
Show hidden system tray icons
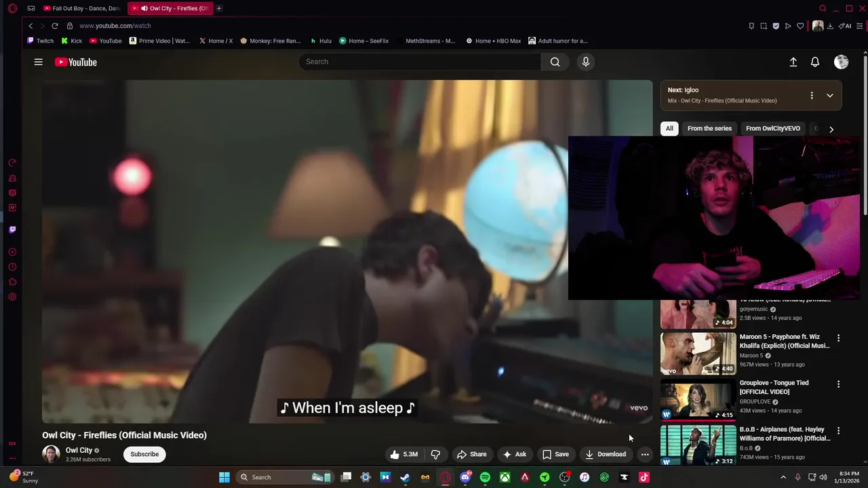(x=783, y=477)
